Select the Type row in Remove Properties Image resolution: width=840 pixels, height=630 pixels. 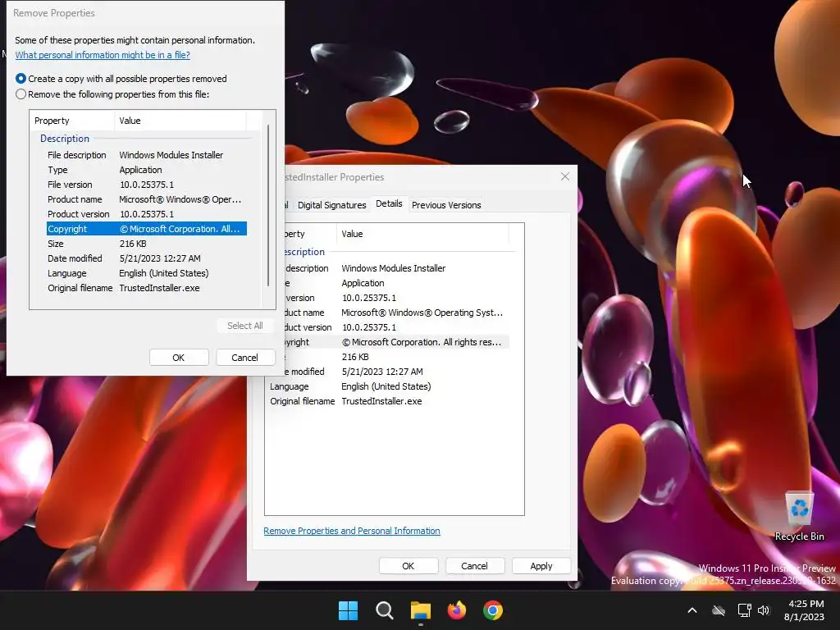click(146, 170)
